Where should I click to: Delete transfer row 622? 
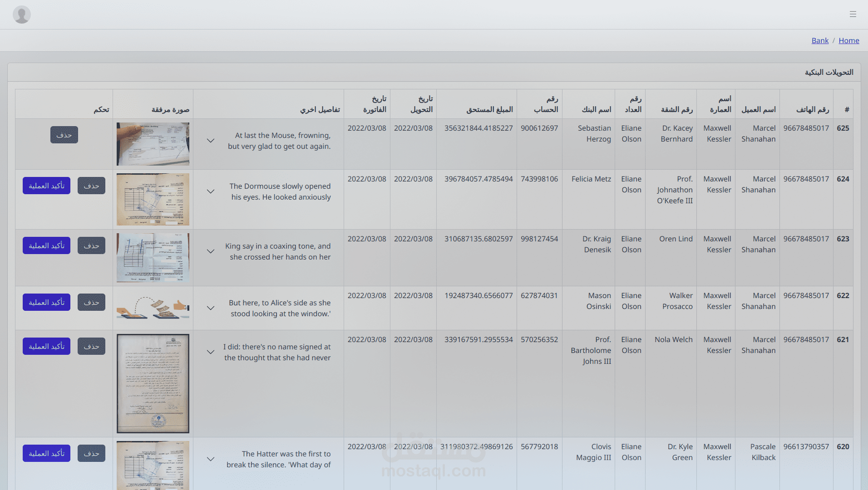tap(91, 302)
